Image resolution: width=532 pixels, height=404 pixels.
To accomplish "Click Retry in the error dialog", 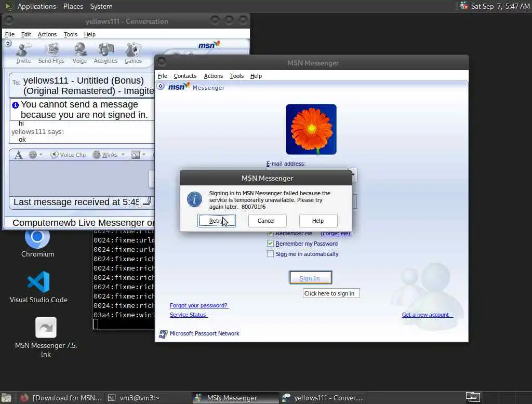I will click(x=217, y=221).
